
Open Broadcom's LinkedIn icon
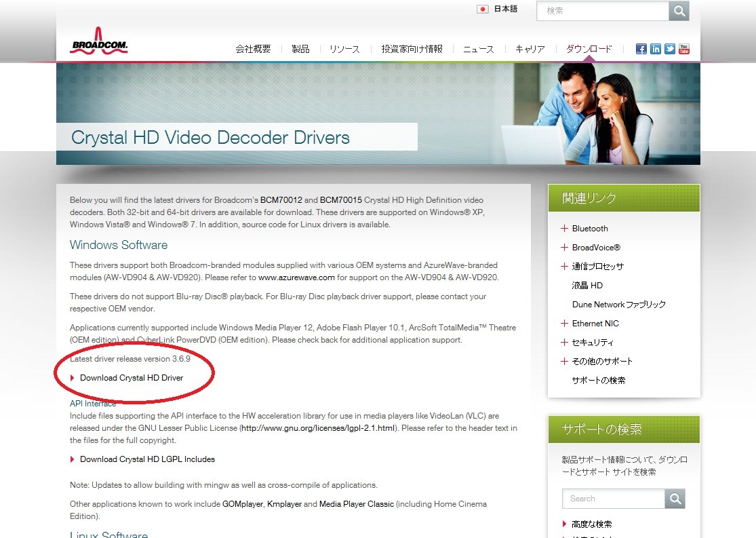656,49
